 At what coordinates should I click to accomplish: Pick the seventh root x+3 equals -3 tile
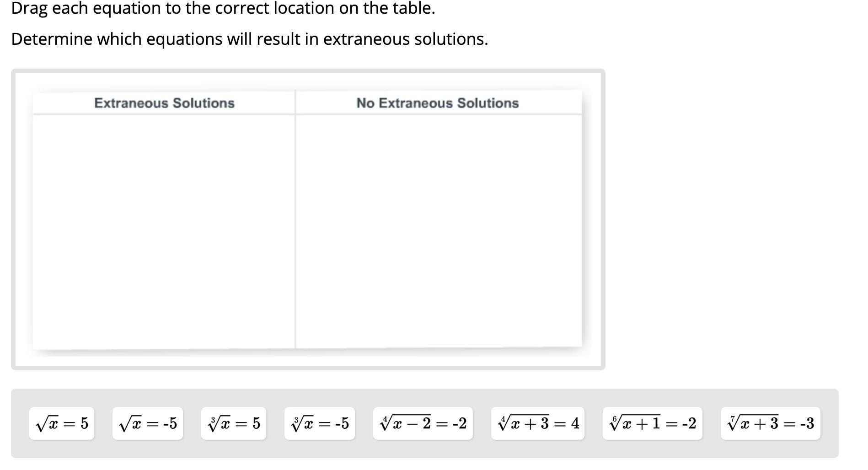pyautogui.click(x=770, y=423)
